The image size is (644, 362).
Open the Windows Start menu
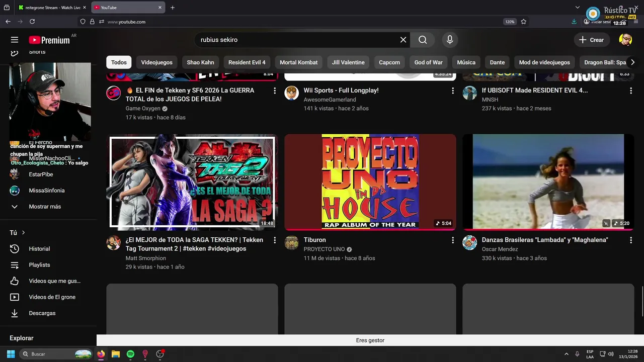click(11, 354)
